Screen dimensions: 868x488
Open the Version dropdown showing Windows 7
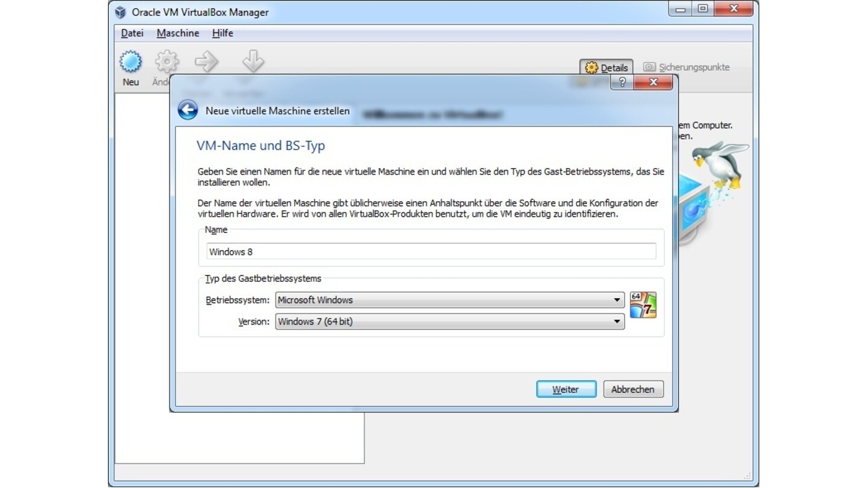click(450, 322)
